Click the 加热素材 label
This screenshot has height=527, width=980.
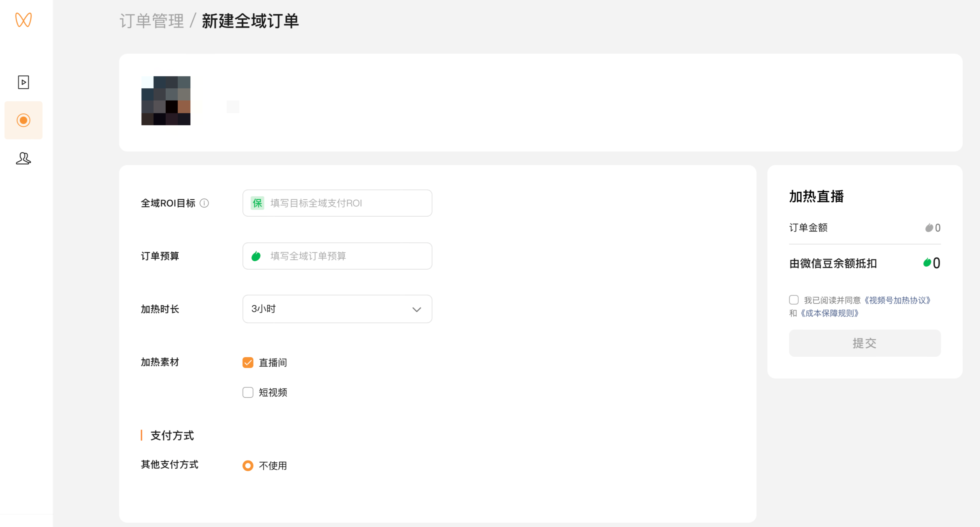[x=160, y=362]
